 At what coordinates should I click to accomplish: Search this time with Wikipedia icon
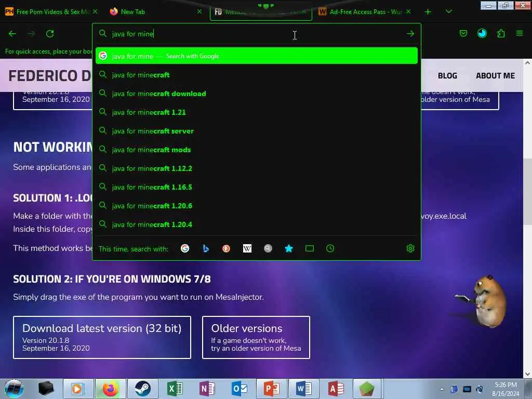247,248
